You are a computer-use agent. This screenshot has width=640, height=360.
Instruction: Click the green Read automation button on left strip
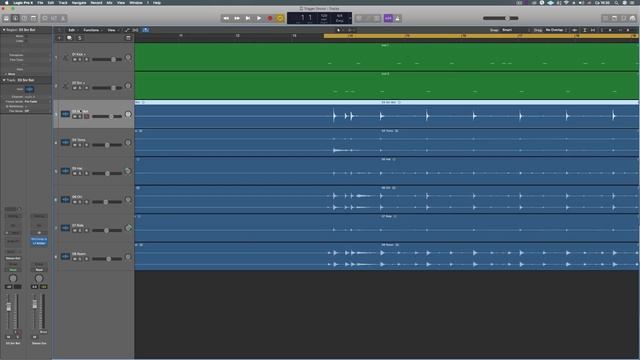pos(13,270)
